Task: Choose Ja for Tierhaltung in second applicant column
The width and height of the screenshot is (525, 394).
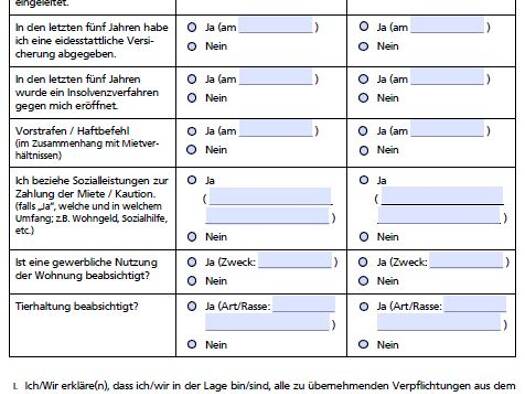Action: click(x=364, y=306)
